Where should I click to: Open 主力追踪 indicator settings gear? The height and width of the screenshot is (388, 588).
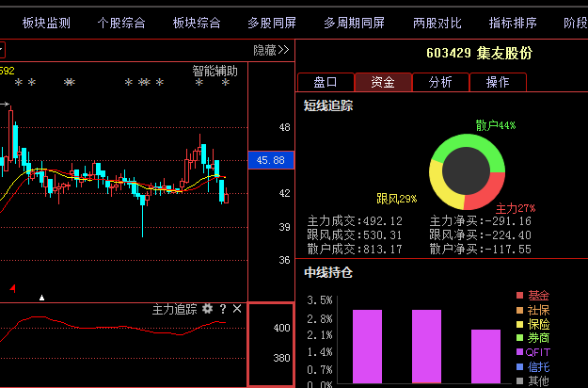coord(207,309)
